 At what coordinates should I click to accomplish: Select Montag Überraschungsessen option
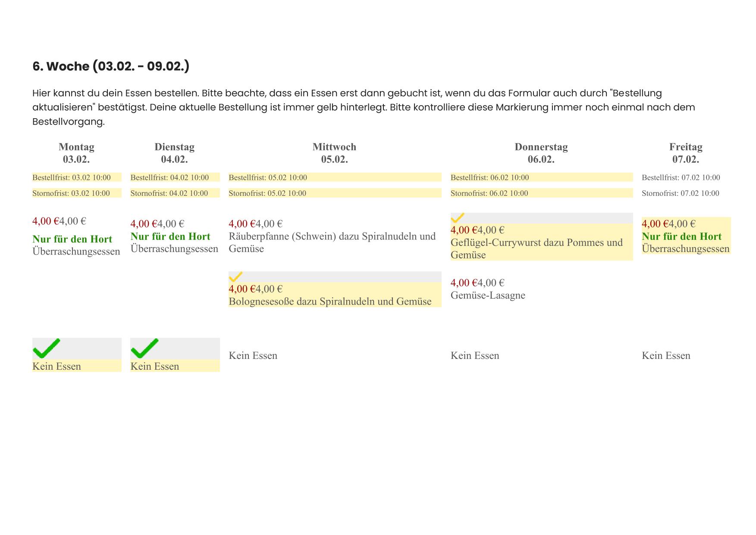(76, 251)
